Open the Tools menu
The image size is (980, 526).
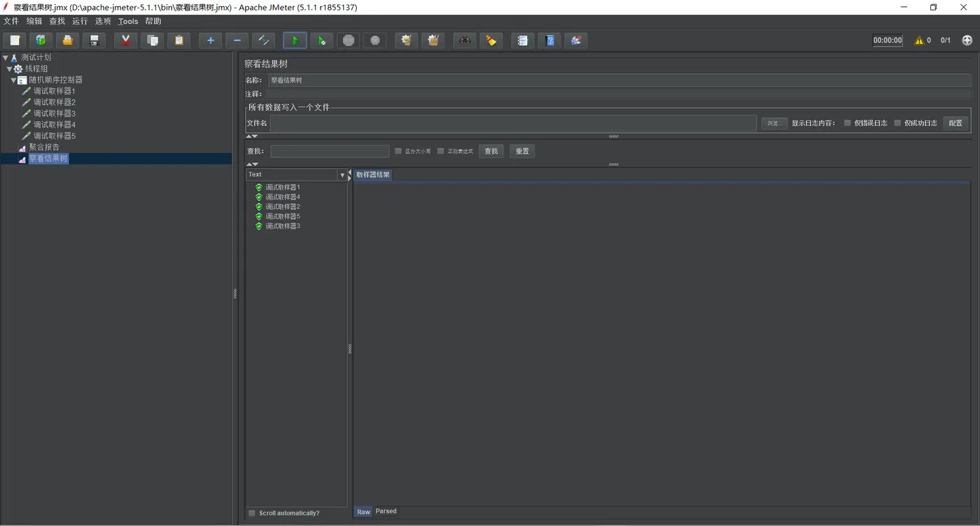(x=128, y=22)
